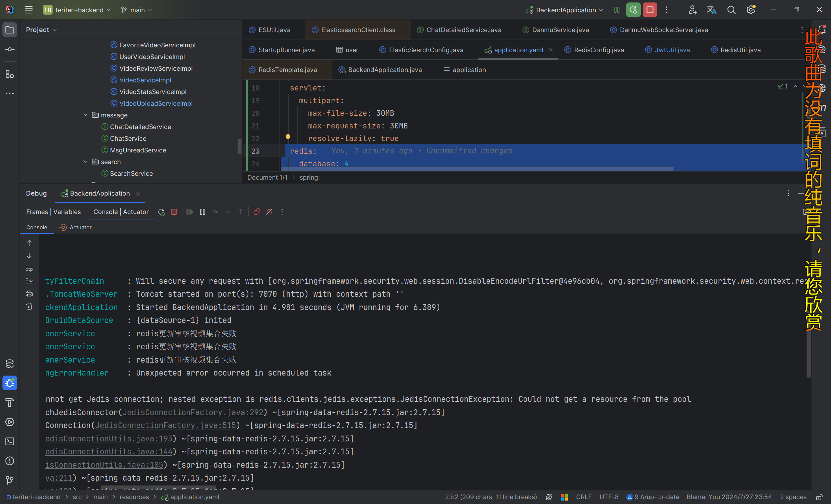
Task: Open the Commit tool window
Action: (x=10, y=50)
